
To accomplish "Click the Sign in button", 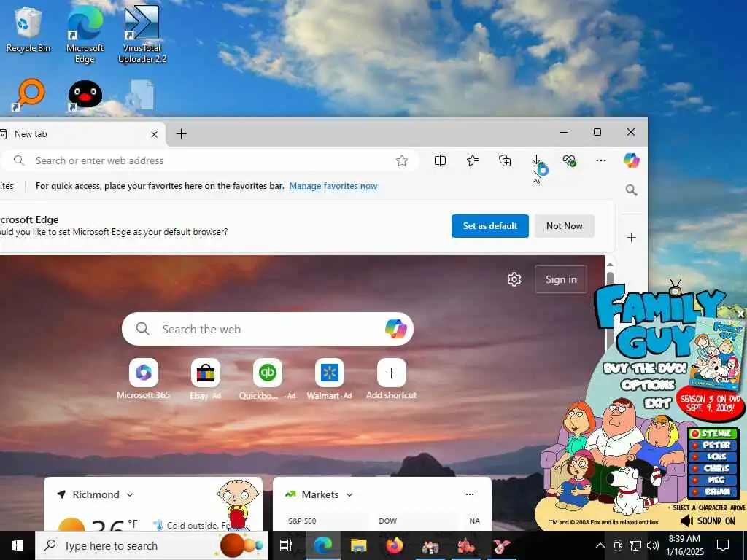I will point(561,279).
